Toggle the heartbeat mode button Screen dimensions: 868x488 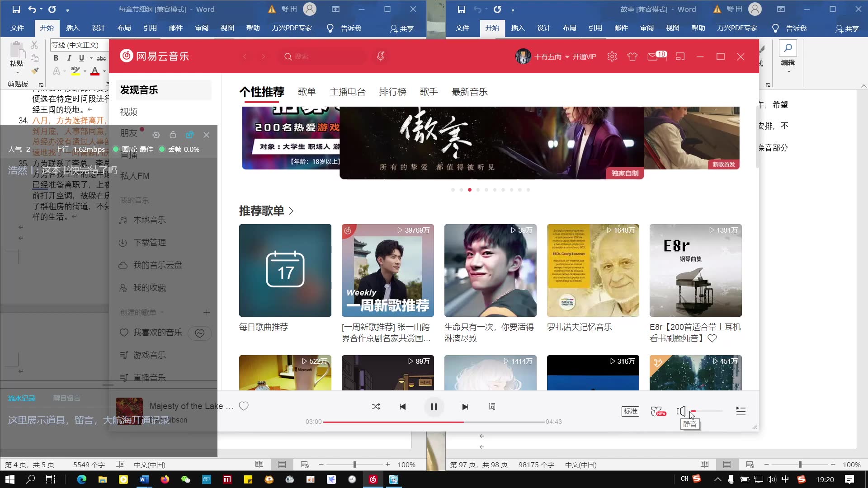coord(199,333)
